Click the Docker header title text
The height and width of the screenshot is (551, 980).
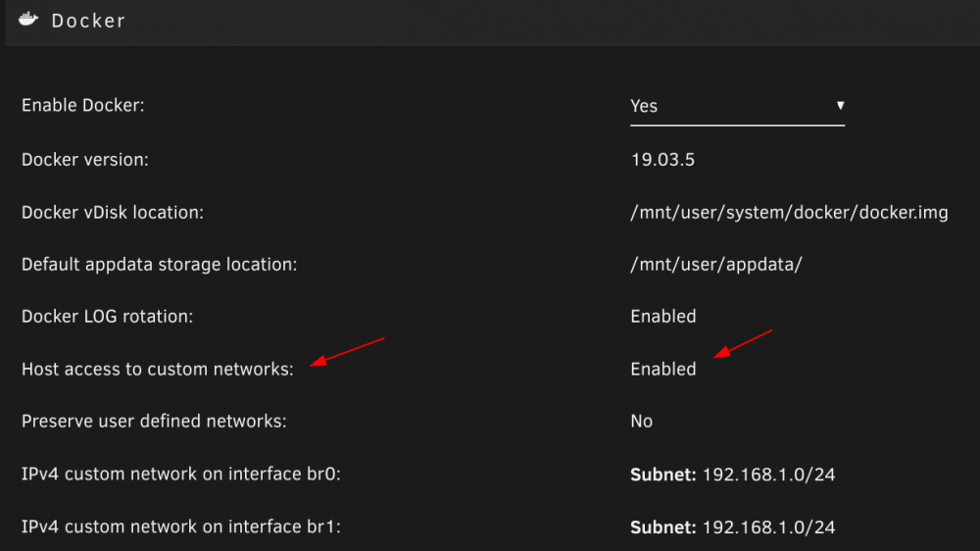(88, 21)
